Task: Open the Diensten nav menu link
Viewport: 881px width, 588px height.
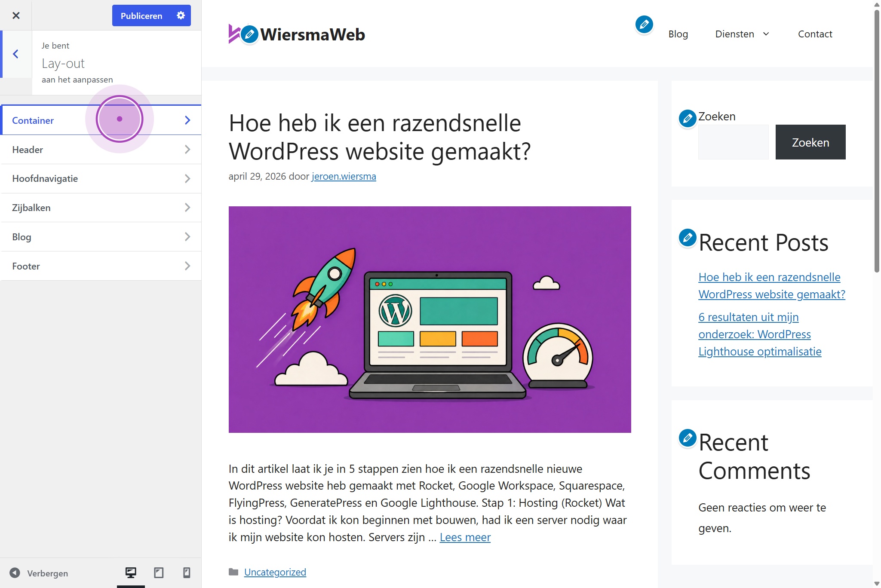Action: click(734, 34)
